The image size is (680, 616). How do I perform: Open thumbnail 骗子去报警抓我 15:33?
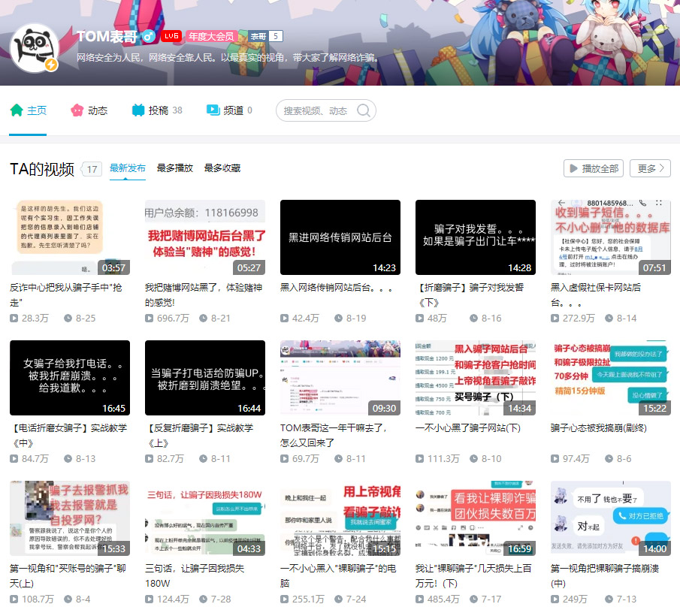70,518
